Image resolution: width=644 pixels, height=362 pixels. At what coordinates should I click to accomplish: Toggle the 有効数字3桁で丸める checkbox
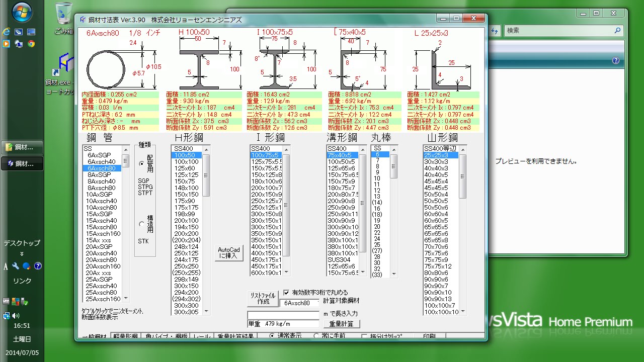[286, 292]
